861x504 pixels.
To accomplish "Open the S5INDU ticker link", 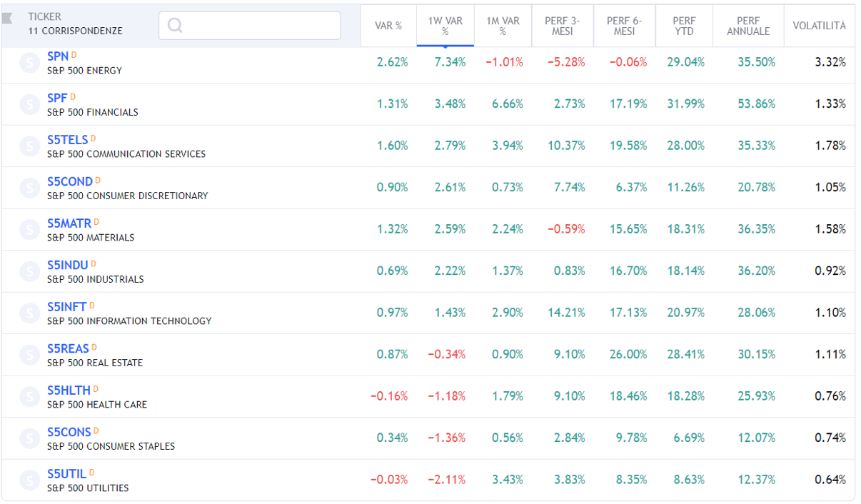I will 68,265.
